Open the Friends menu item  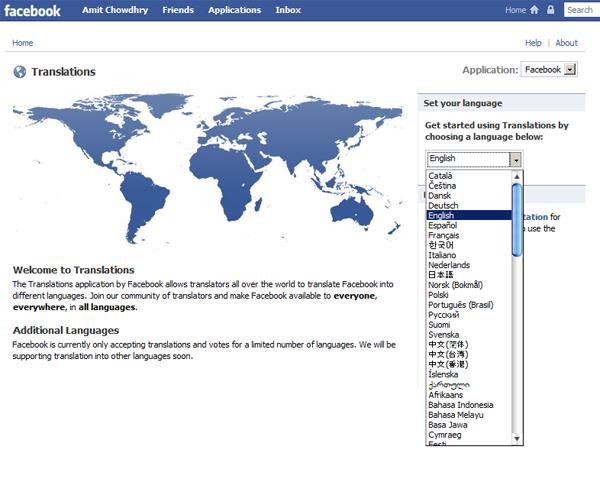178,10
